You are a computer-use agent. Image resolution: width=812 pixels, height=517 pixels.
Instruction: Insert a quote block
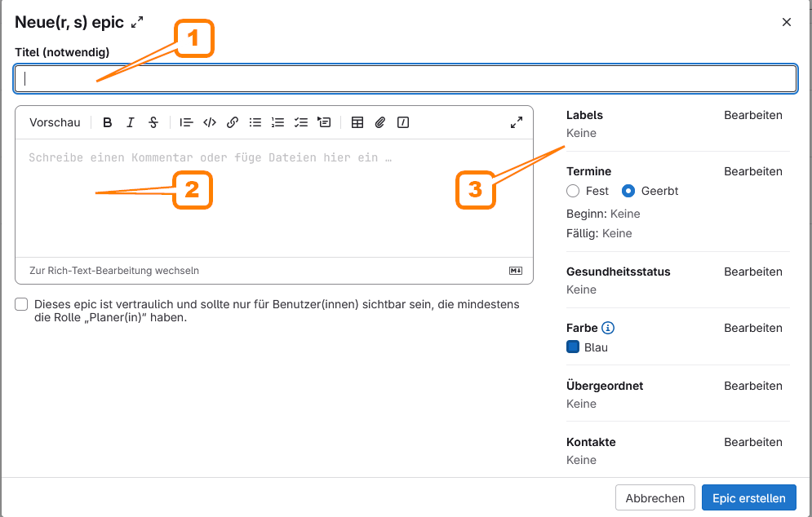pos(186,122)
